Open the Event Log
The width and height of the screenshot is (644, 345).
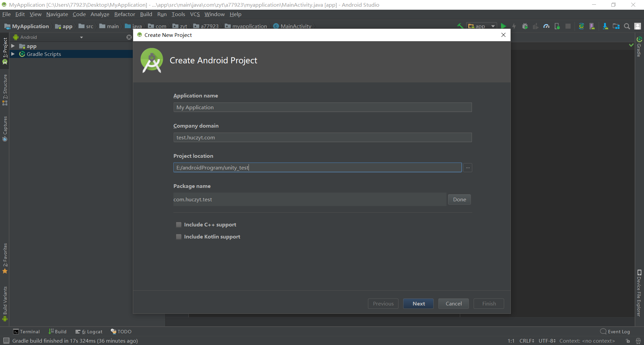click(615, 332)
